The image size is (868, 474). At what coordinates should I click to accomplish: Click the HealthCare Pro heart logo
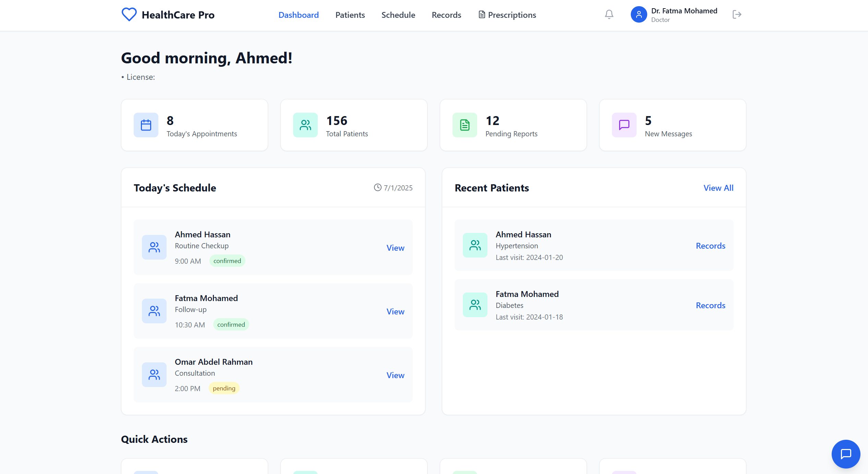129,14
